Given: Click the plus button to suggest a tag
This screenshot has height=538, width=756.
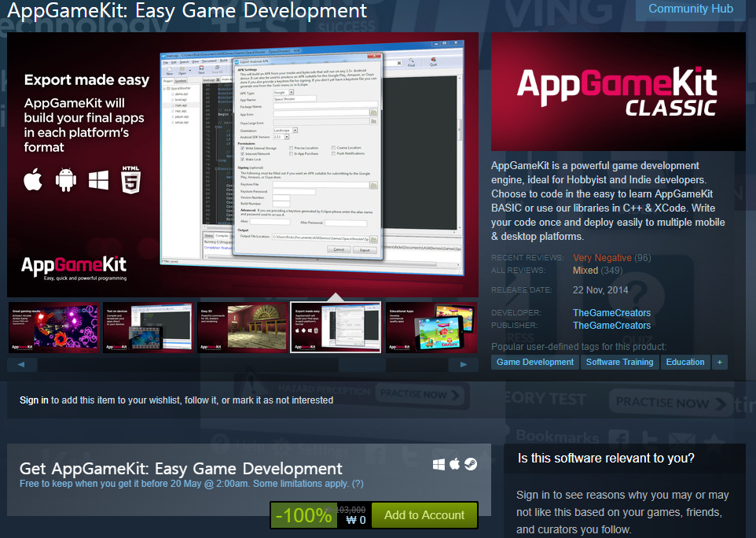Looking at the screenshot, I should pos(720,362).
